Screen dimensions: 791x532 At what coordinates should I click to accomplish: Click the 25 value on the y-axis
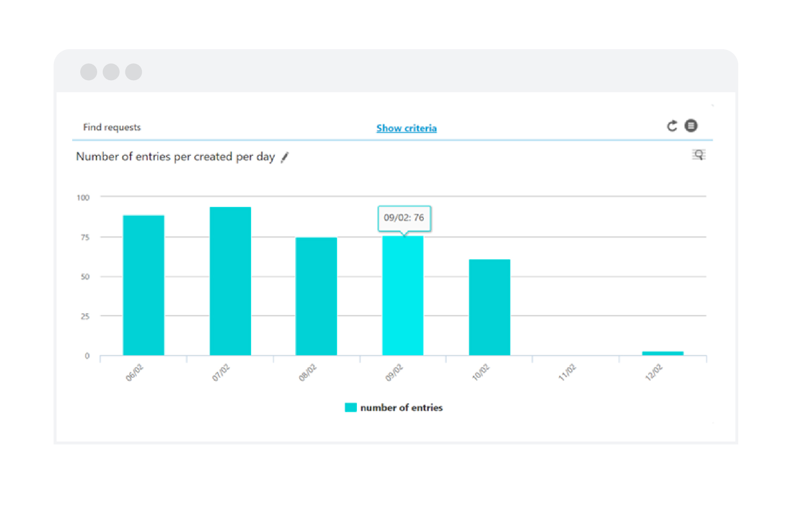(85, 316)
